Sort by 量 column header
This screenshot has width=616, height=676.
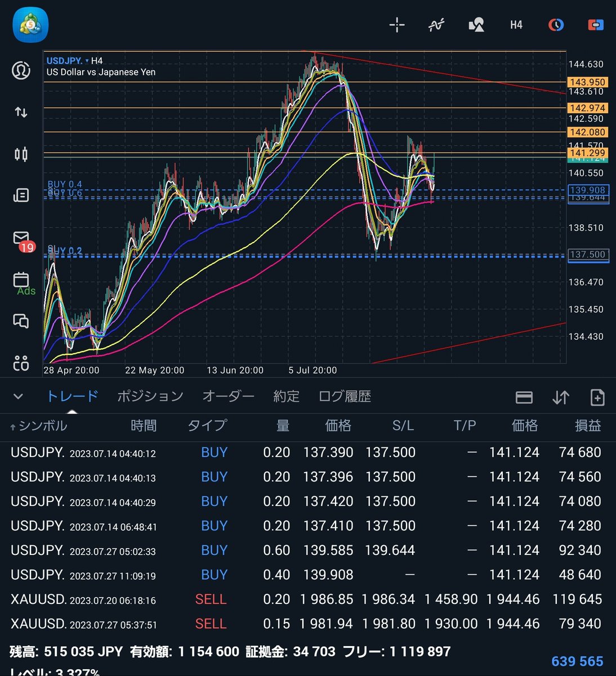tap(283, 425)
